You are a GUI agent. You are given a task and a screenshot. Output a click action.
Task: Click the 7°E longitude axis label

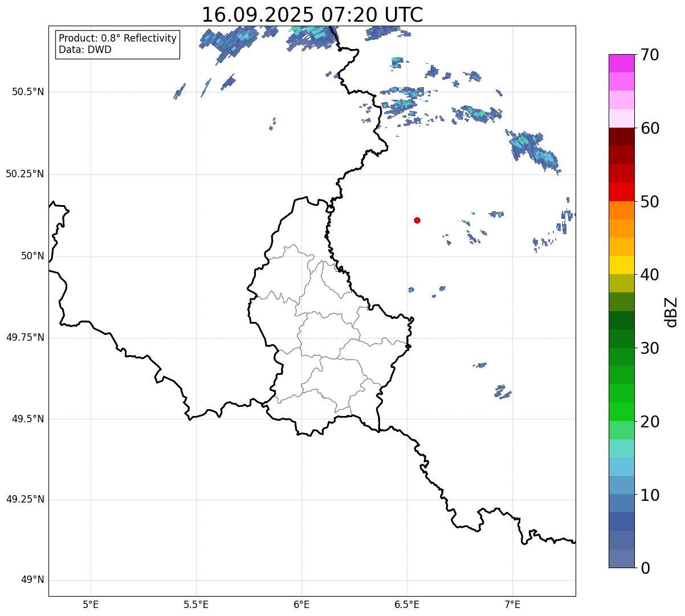[512, 604]
